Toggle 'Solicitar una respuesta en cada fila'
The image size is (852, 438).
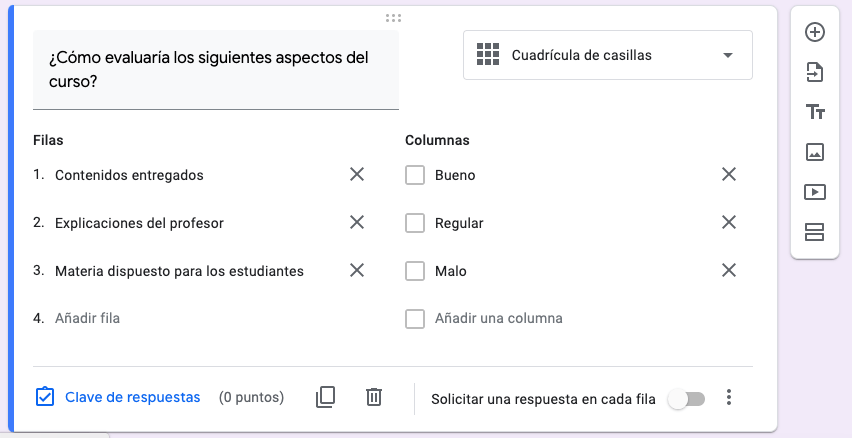[x=687, y=399]
